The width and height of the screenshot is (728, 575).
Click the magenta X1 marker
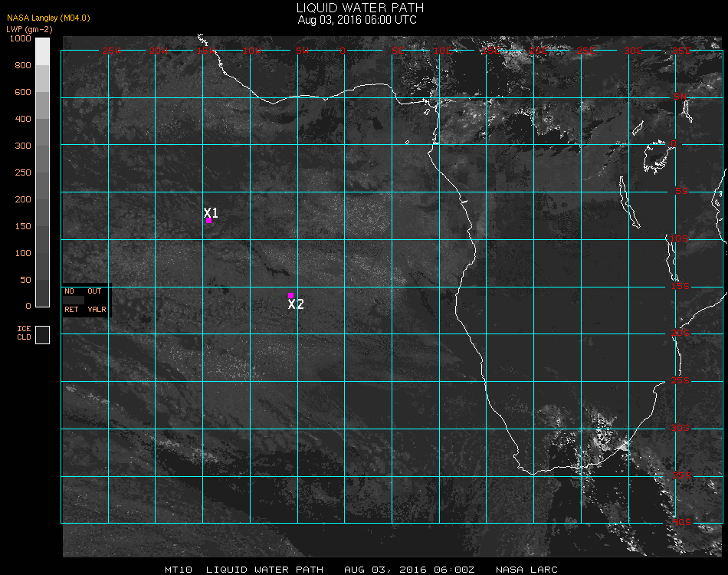[208, 221]
